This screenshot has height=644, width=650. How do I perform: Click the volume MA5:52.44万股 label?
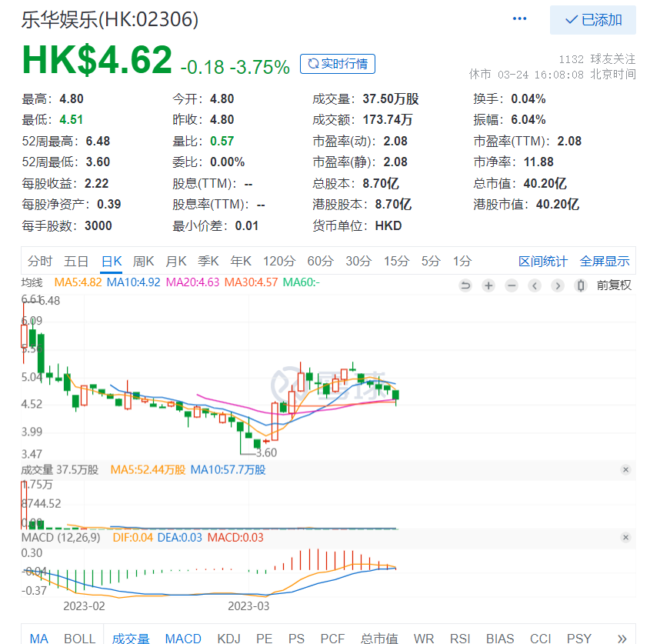pos(148,470)
